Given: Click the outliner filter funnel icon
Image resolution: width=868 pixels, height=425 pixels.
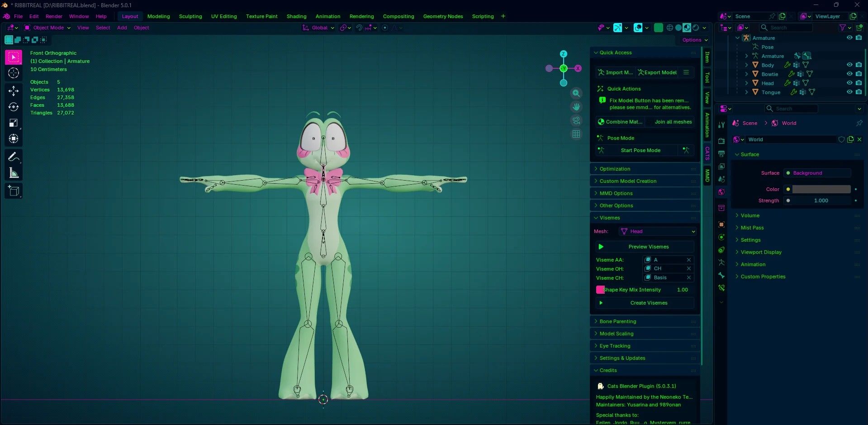Looking at the screenshot, I should point(842,28).
